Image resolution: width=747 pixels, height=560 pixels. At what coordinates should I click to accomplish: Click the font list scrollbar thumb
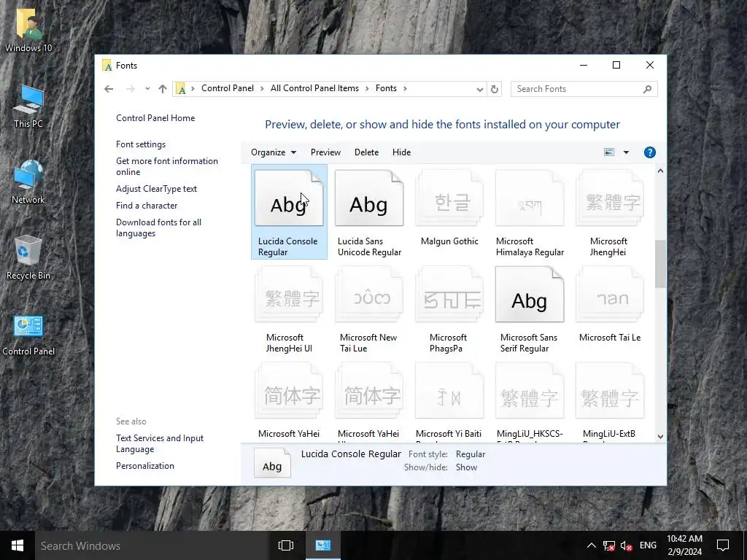coord(660,264)
